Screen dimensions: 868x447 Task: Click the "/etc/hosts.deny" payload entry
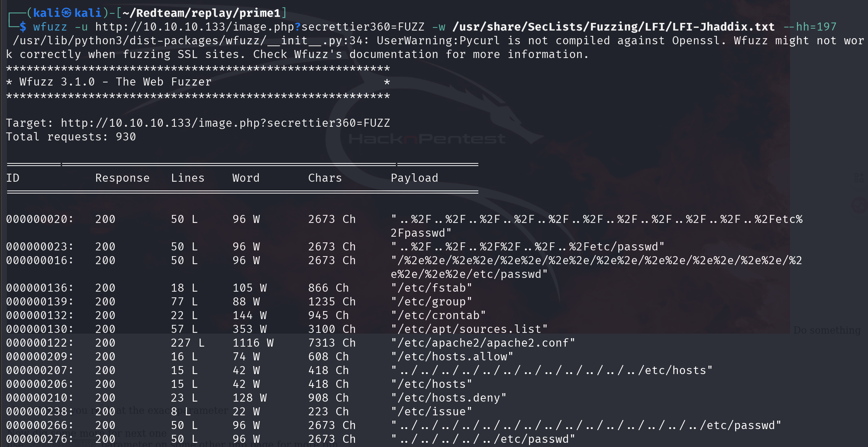(449, 398)
